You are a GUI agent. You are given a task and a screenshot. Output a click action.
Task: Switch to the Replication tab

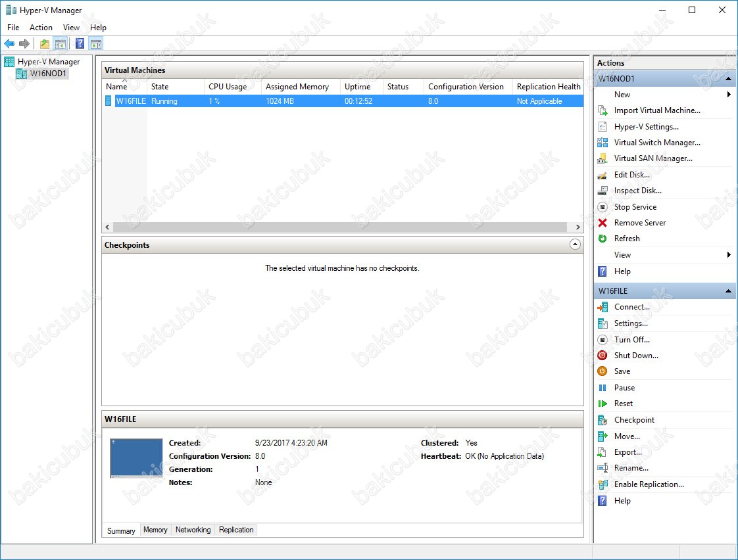236,530
